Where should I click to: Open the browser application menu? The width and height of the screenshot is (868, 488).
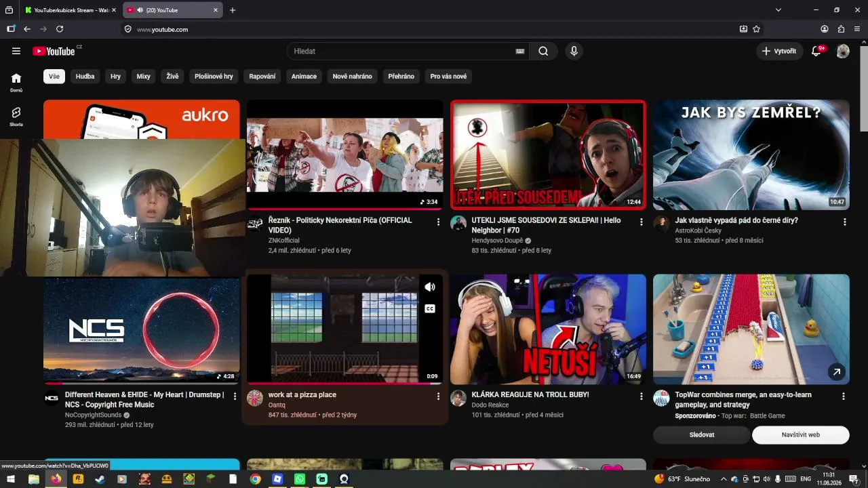click(857, 29)
